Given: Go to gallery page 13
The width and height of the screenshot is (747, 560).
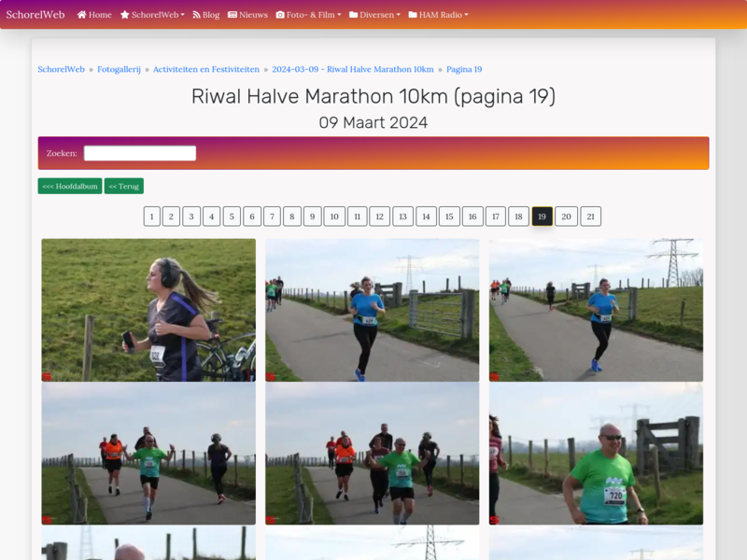Looking at the screenshot, I should [403, 217].
